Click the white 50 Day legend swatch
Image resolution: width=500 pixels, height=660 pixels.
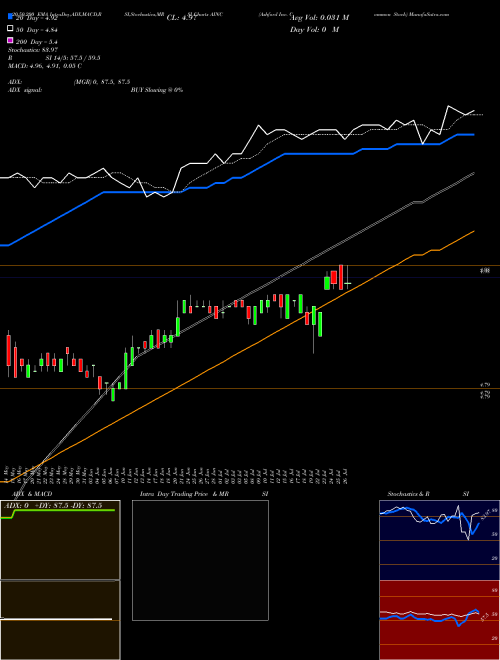pyautogui.click(x=10, y=29)
